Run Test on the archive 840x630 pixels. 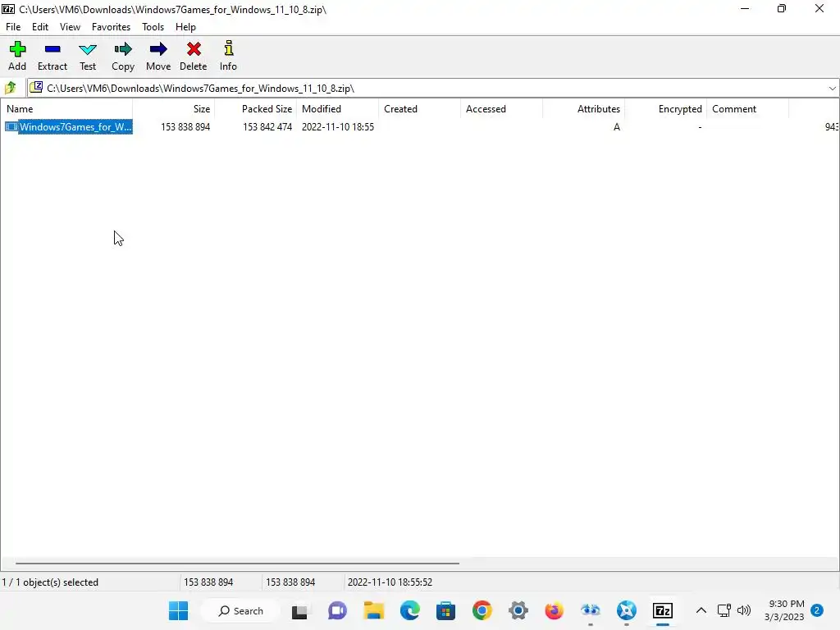coord(87,56)
